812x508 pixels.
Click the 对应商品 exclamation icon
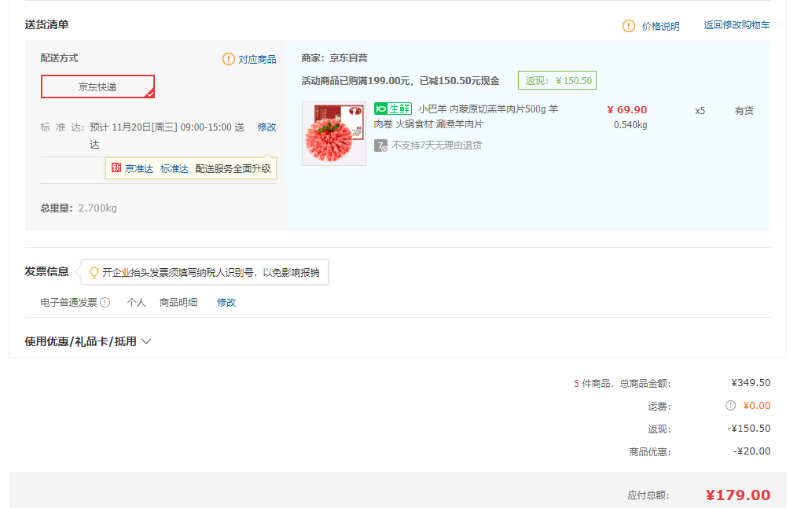click(x=229, y=59)
